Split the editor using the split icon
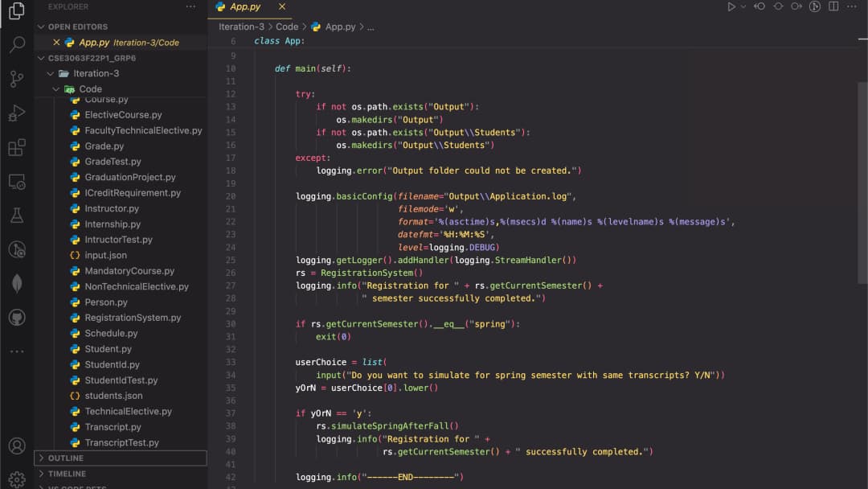 pos(833,7)
